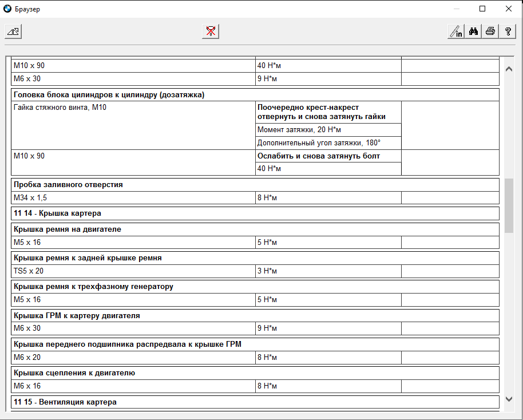
Task: Click the pencil 'in' notes icon
Action: tap(455, 31)
